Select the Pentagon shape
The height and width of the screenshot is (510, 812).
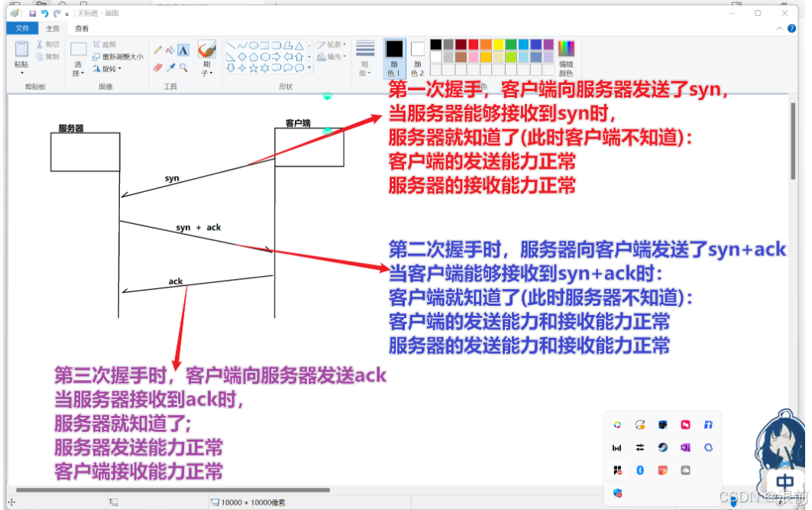(254, 57)
